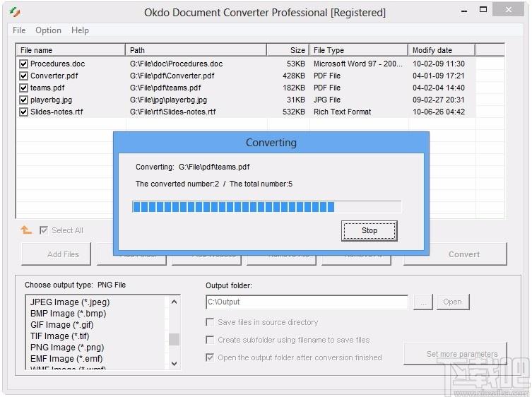Click the Converting dialog title bar
The image size is (532, 397).
(271, 143)
